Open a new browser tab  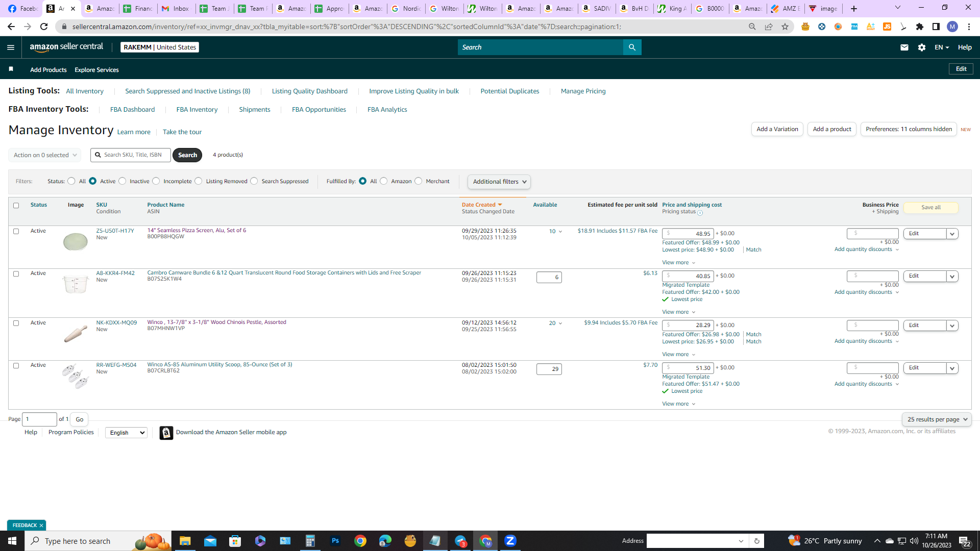pyautogui.click(x=854, y=9)
